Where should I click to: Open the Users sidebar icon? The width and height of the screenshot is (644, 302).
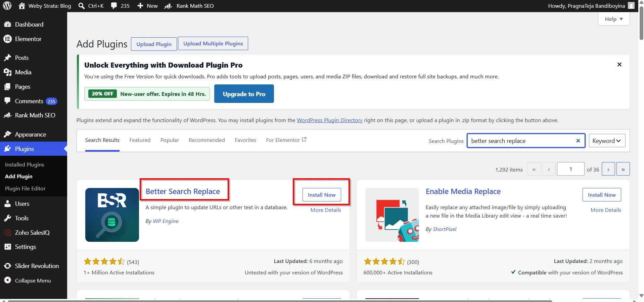click(7, 203)
